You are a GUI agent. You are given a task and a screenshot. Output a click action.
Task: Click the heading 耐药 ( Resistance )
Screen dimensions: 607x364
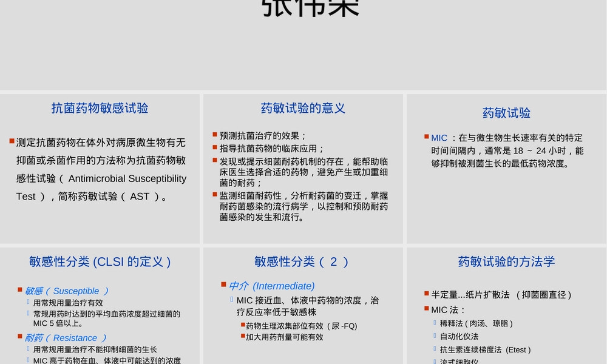pyautogui.click(x=66, y=338)
